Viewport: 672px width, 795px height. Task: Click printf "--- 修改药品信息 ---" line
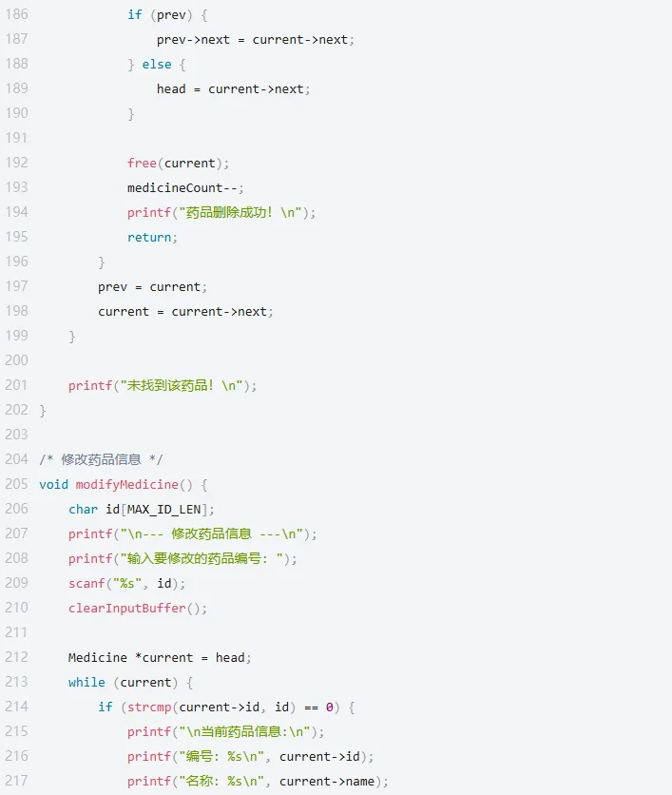(193, 533)
